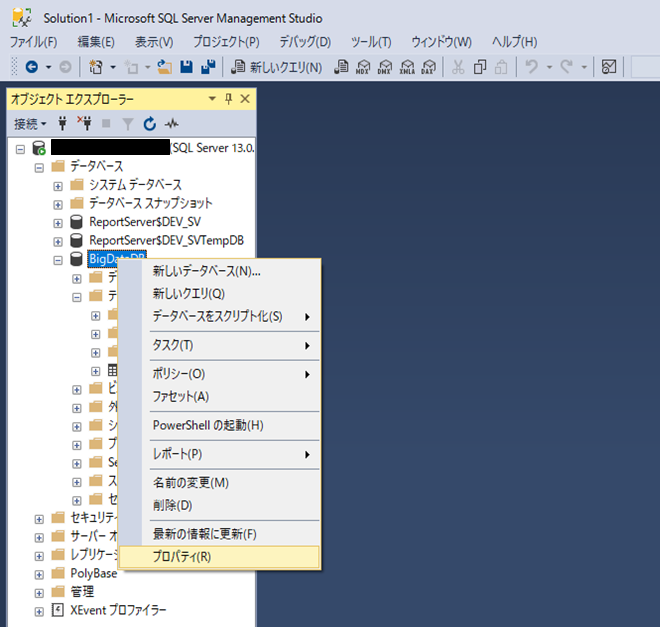This screenshot has height=627, width=660.
Task: Select 最新の情報に更新(F)
Action: [x=219, y=534]
